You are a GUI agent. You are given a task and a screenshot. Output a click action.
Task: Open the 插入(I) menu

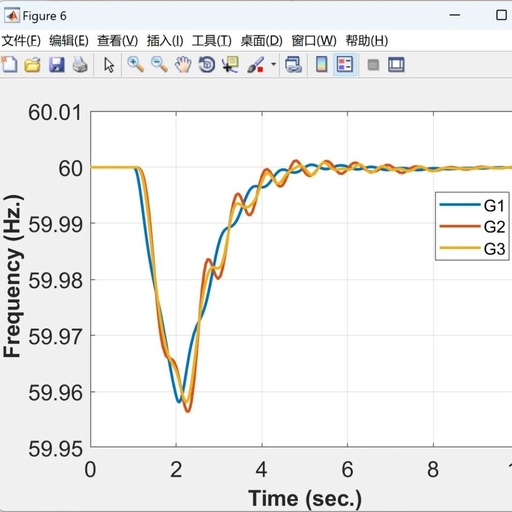pos(165,41)
